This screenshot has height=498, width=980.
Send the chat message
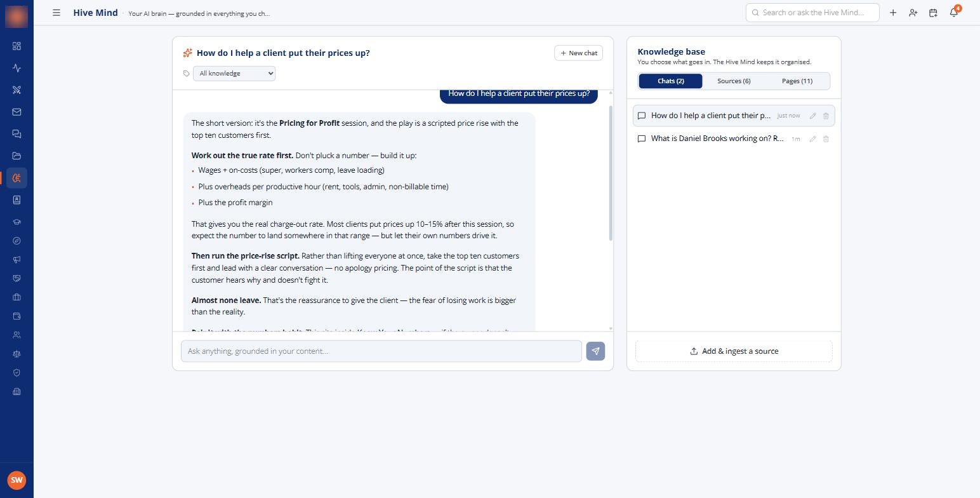pyautogui.click(x=595, y=351)
